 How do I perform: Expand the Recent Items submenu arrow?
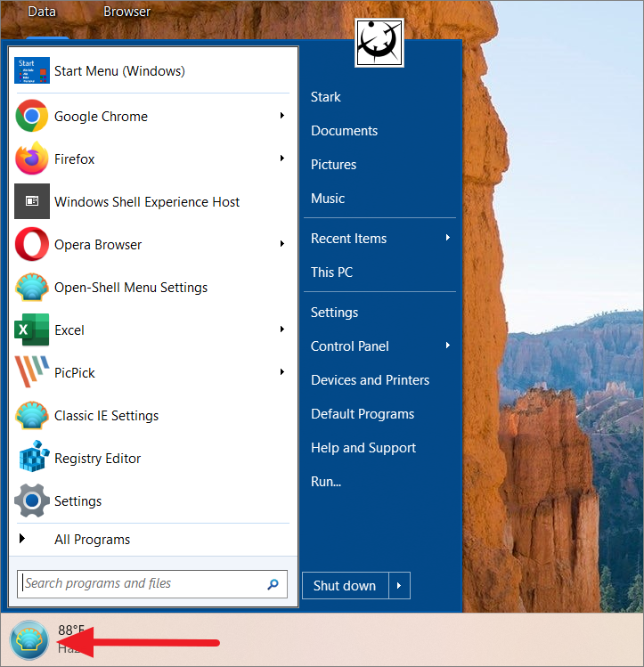point(448,238)
